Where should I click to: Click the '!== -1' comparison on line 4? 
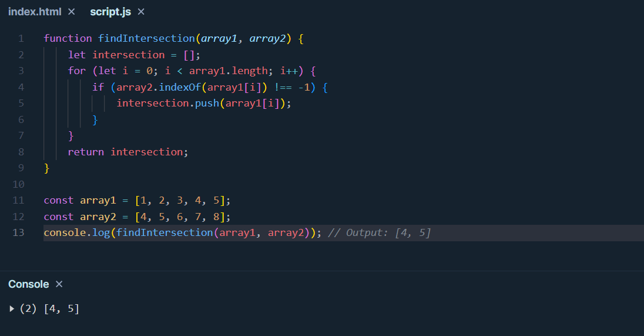tap(292, 87)
